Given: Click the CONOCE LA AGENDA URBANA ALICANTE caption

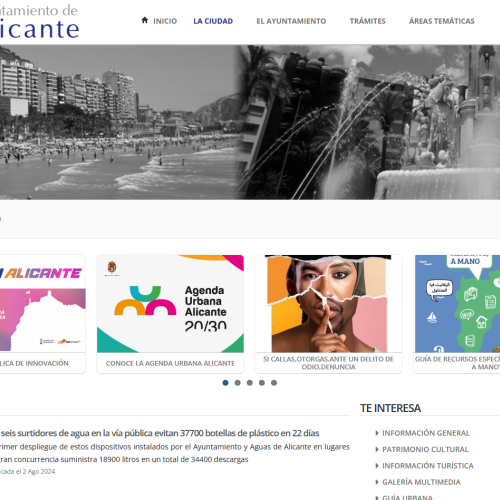Looking at the screenshot, I should point(170,363).
